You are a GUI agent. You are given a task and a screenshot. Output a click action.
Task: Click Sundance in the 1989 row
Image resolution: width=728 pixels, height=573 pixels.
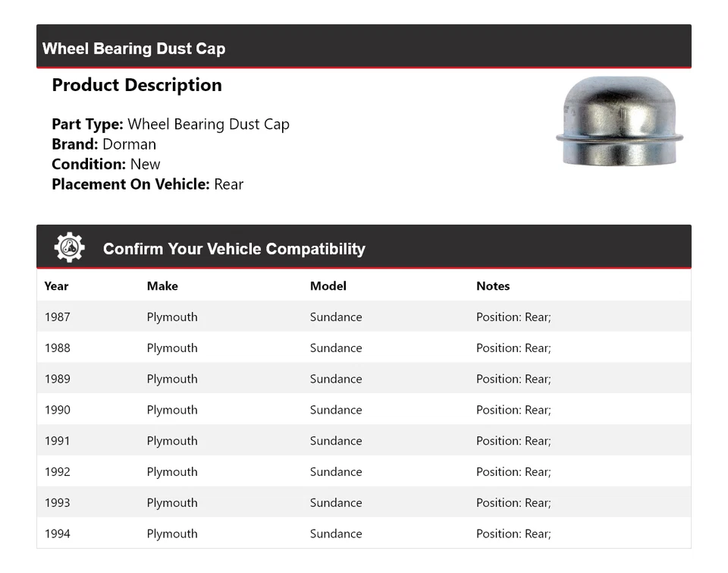(x=336, y=379)
